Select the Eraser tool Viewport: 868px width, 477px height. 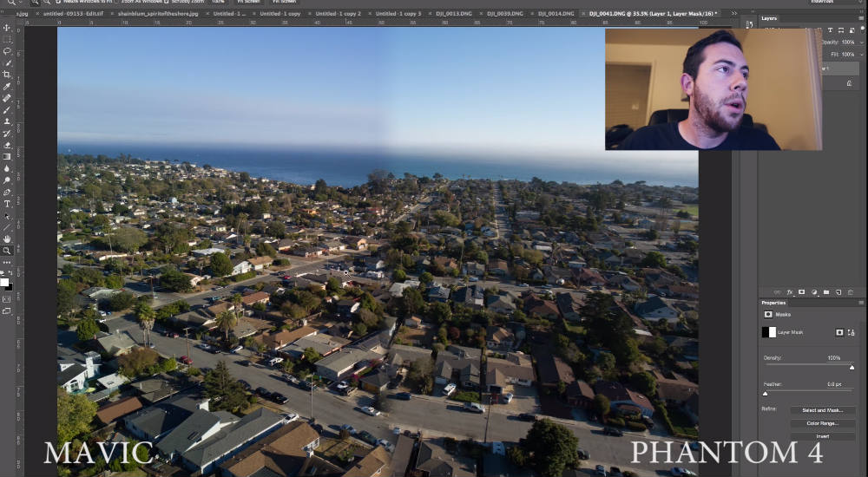(x=7, y=145)
